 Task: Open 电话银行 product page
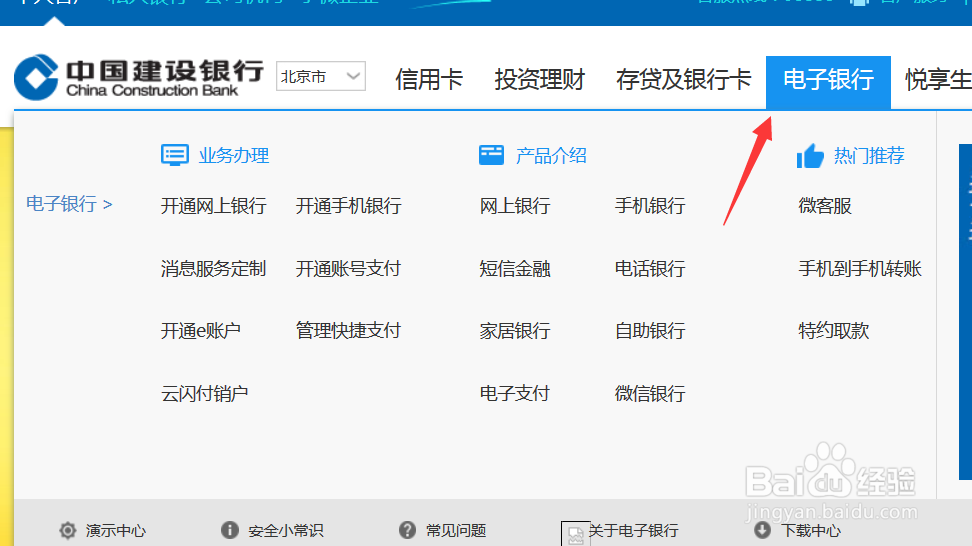650,268
